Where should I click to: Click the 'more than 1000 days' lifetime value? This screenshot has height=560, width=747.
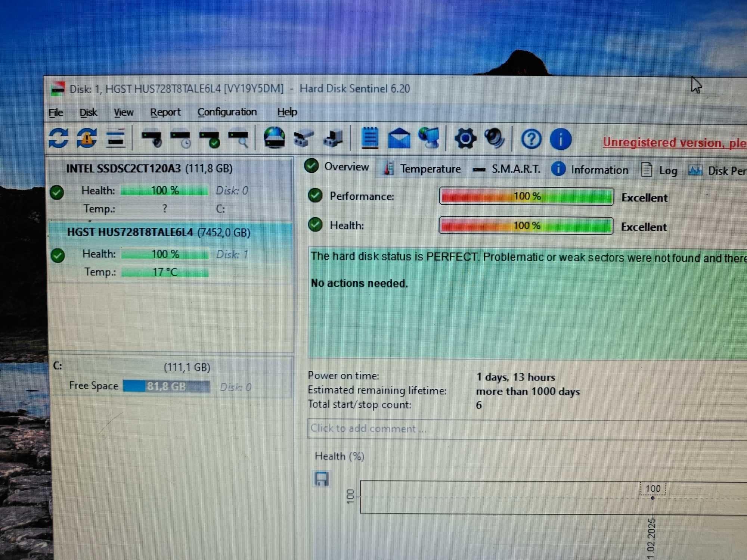pyautogui.click(x=528, y=392)
